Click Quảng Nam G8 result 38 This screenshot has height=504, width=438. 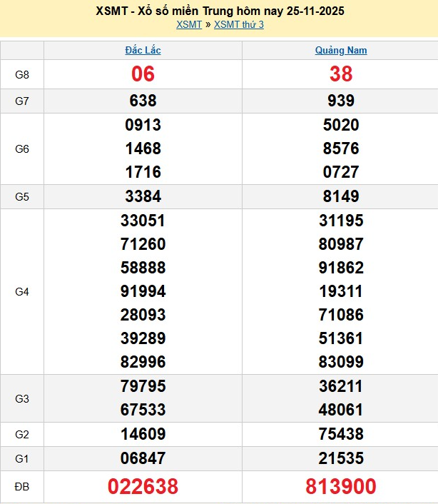point(341,74)
